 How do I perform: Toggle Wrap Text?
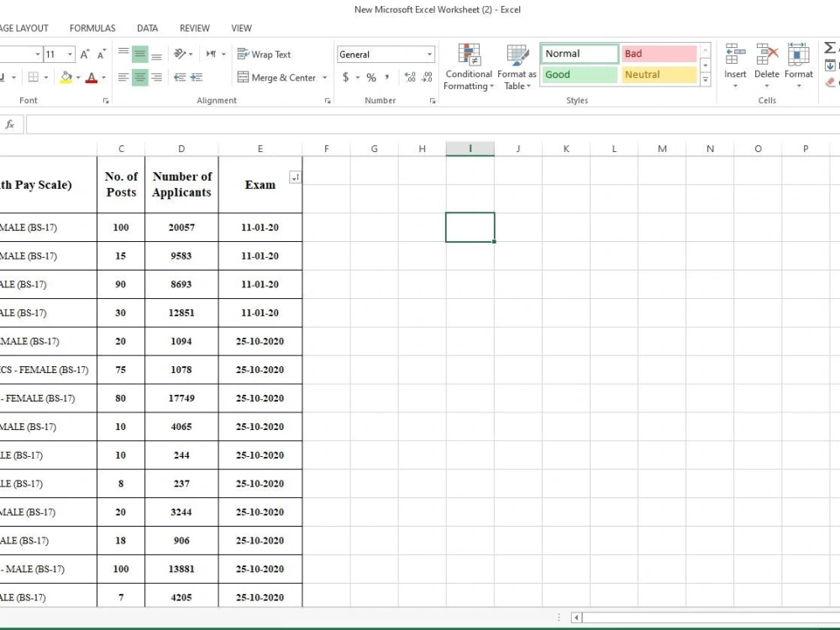[x=264, y=54]
